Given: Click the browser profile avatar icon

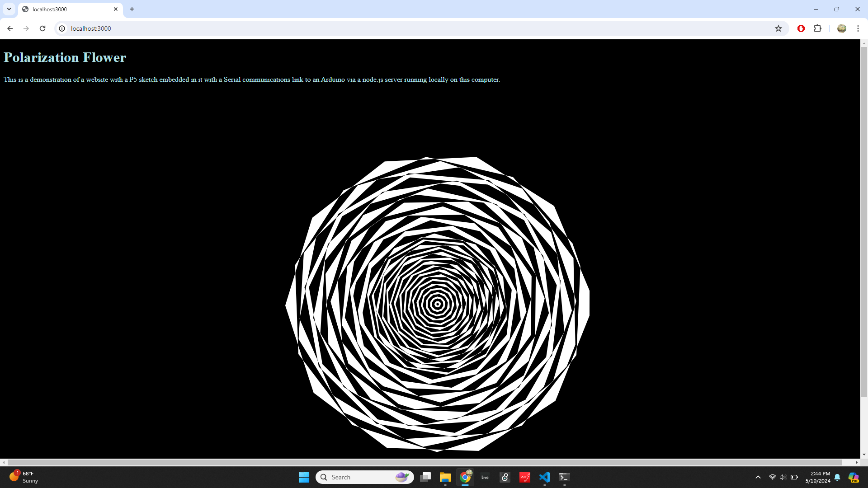Looking at the screenshot, I should click(842, 28).
